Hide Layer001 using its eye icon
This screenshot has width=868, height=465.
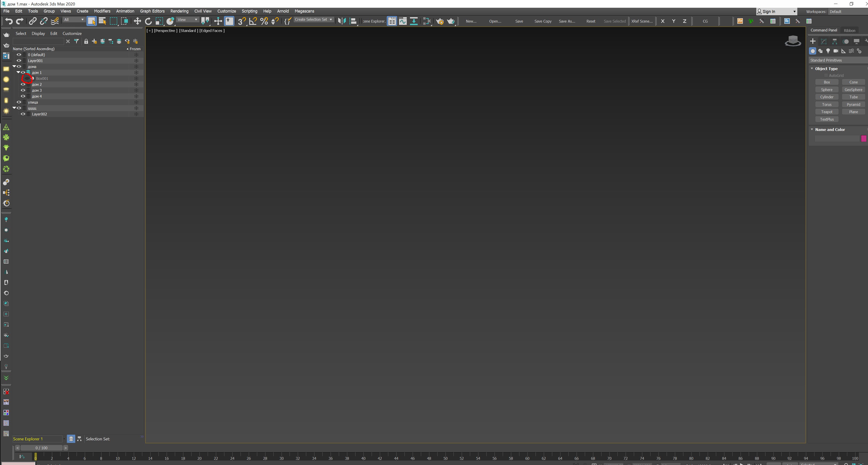click(19, 61)
